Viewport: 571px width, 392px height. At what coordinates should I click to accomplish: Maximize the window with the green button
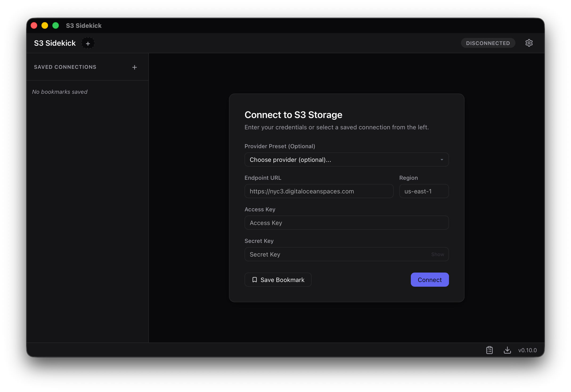56,25
